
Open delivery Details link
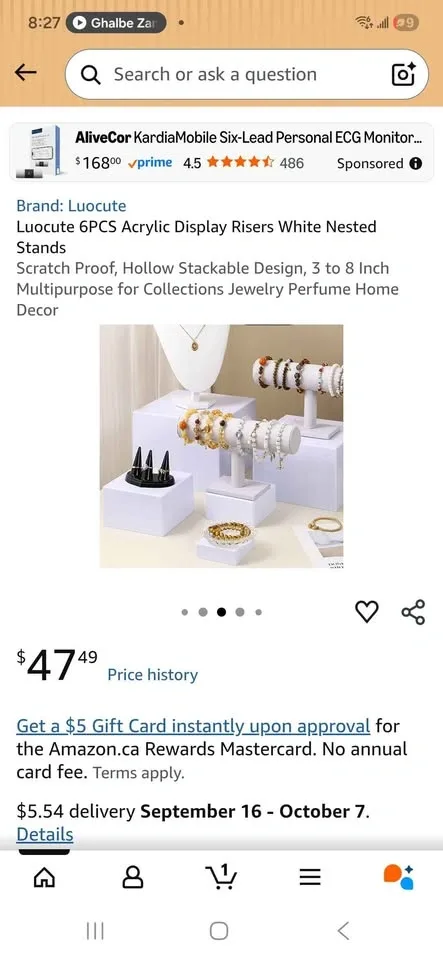coord(45,834)
